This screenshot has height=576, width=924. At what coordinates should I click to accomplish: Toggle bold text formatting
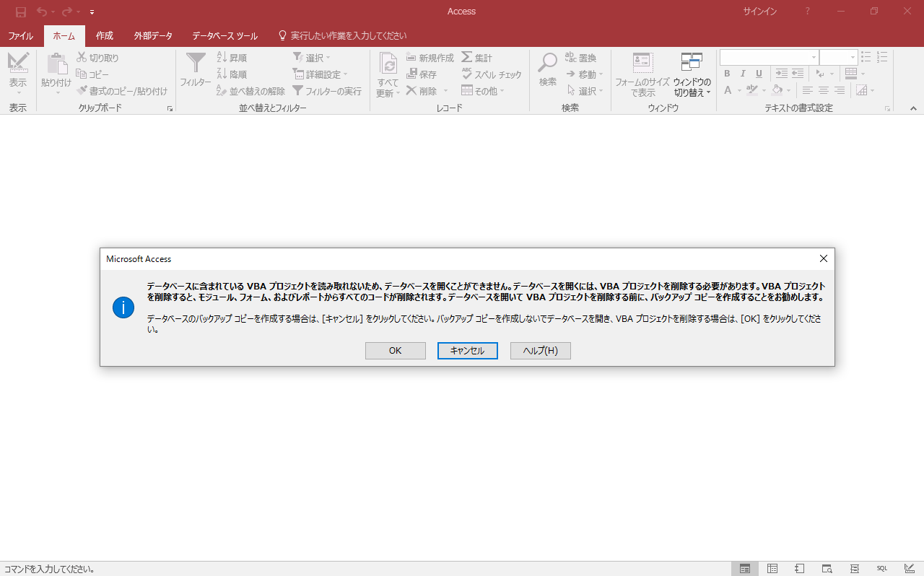727,74
